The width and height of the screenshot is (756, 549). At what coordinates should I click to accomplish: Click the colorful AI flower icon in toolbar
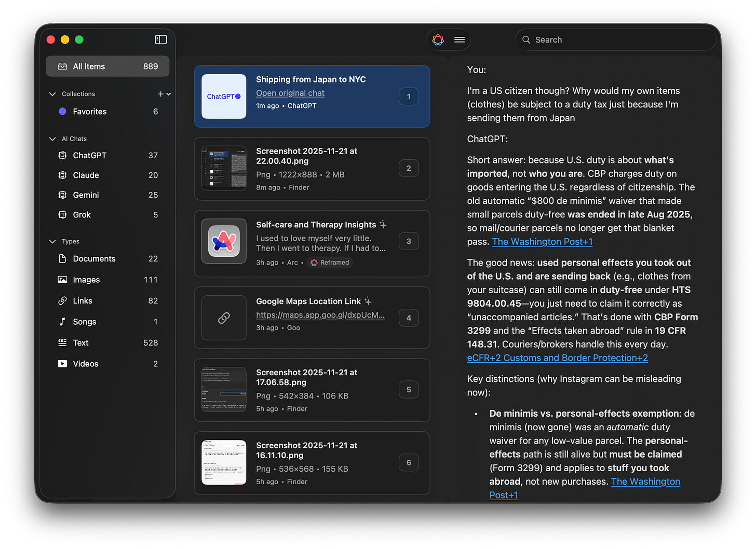pyautogui.click(x=438, y=39)
